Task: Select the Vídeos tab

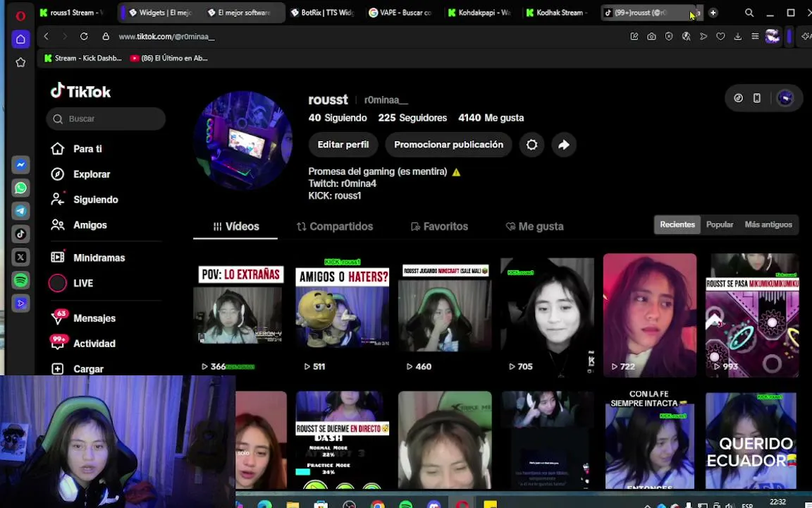Action: coord(235,226)
